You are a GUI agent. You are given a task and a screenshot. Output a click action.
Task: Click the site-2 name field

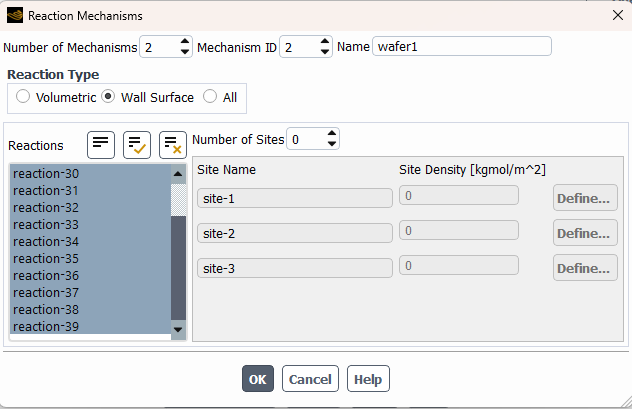pos(295,233)
